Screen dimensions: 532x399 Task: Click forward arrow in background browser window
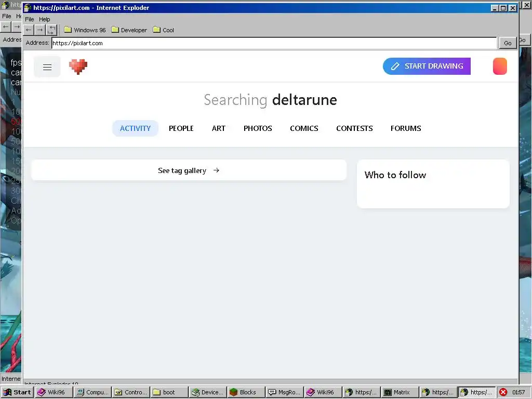click(17, 26)
